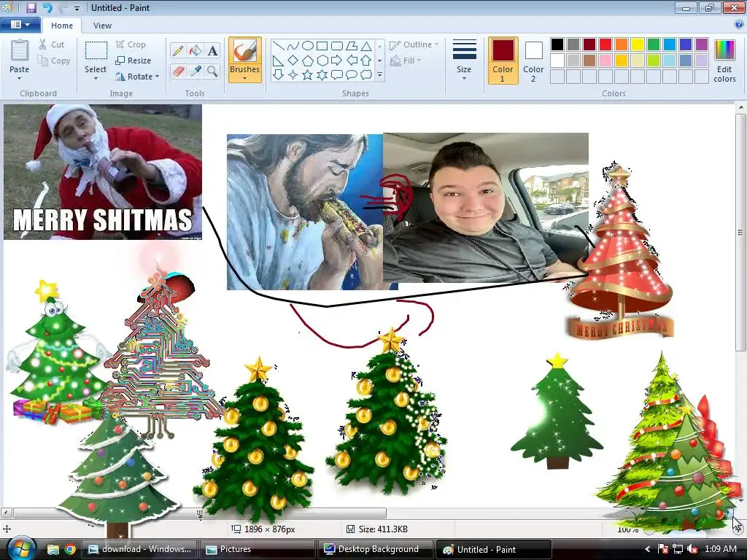Select the Magnifier tool
Image resolution: width=747 pixels, height=560 pixels.
(x=212, y=71)
